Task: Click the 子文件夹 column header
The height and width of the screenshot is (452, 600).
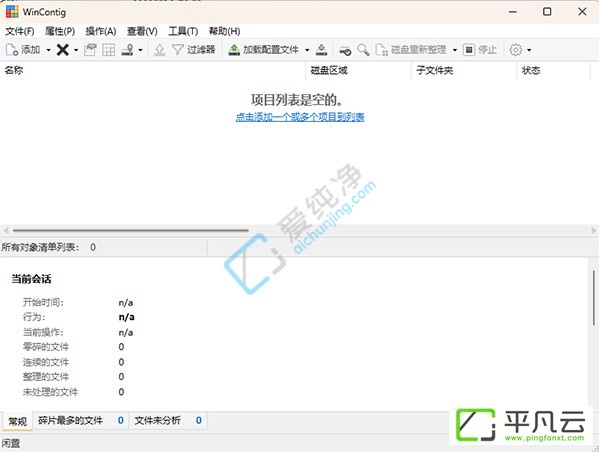Action: pyautogui.click(x=464, y=70)
